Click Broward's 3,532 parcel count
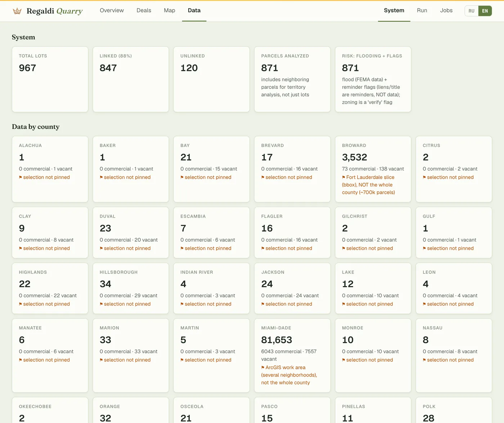 pos(355,157)
